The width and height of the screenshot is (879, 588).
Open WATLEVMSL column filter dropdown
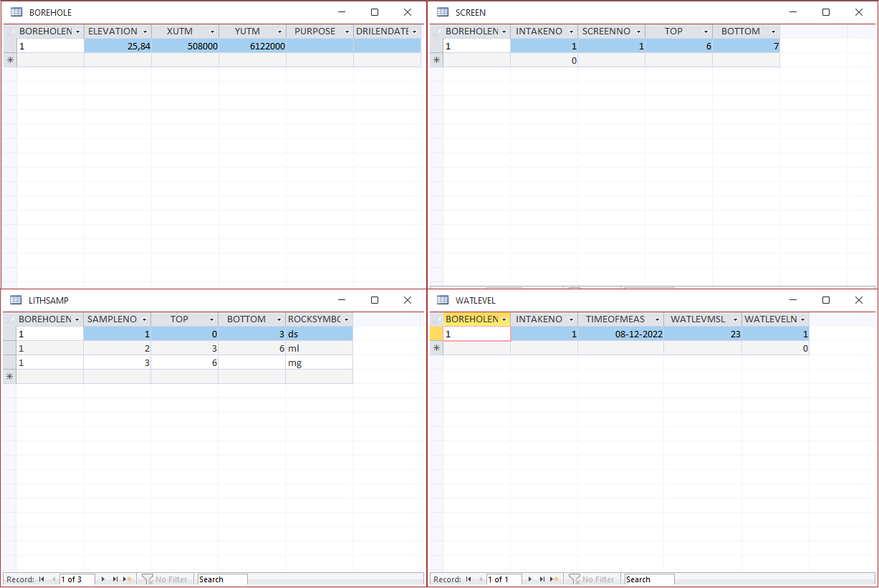735,319
